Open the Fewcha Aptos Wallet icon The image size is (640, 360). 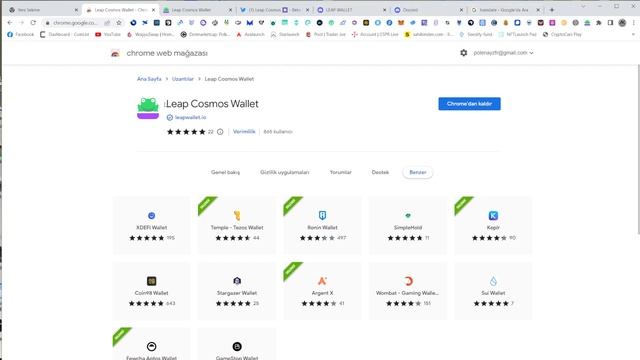(151, 346)
